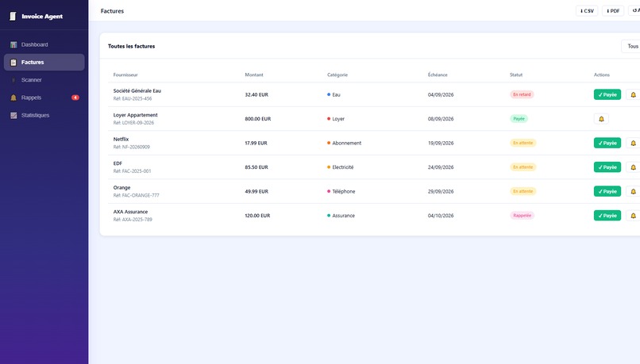Select the Loyer Appartement supplier name

click(135, 115)
